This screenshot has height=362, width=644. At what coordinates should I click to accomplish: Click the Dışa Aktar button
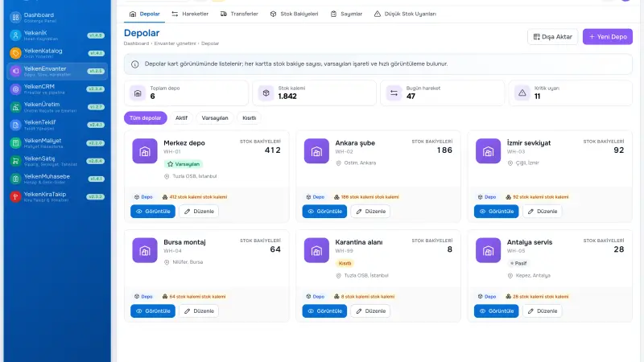[552, 36]
